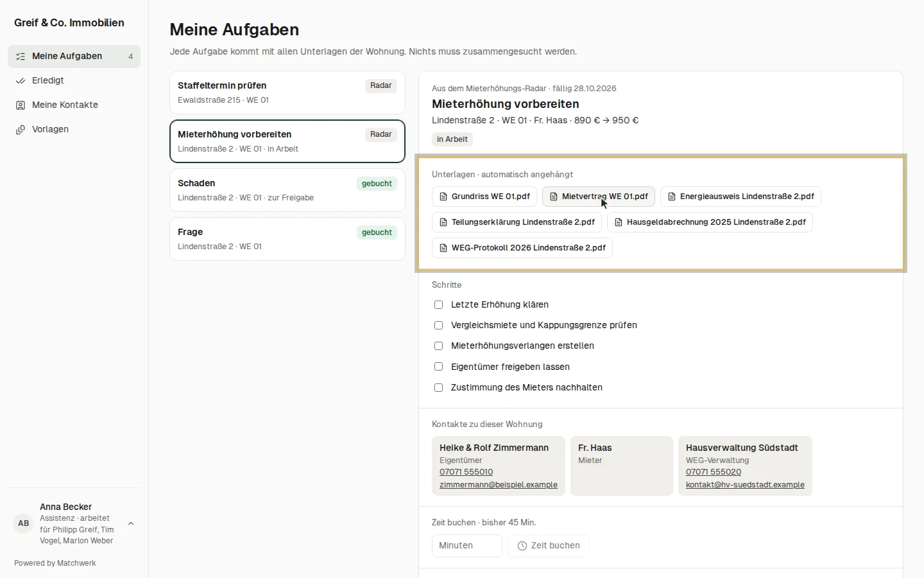924x578 pixels.
Task: Email kontakt@hv-suedstadt.example
Action: click(745, 485)
